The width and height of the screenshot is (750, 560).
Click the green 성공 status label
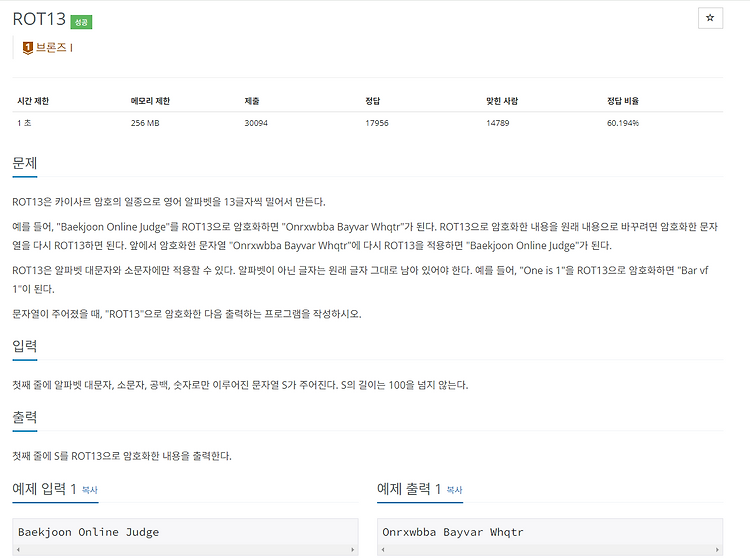tap(81, 22)
